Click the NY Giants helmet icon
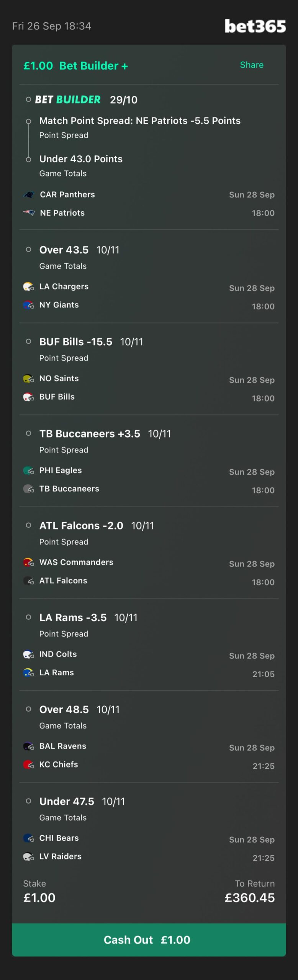 point(29,305)
